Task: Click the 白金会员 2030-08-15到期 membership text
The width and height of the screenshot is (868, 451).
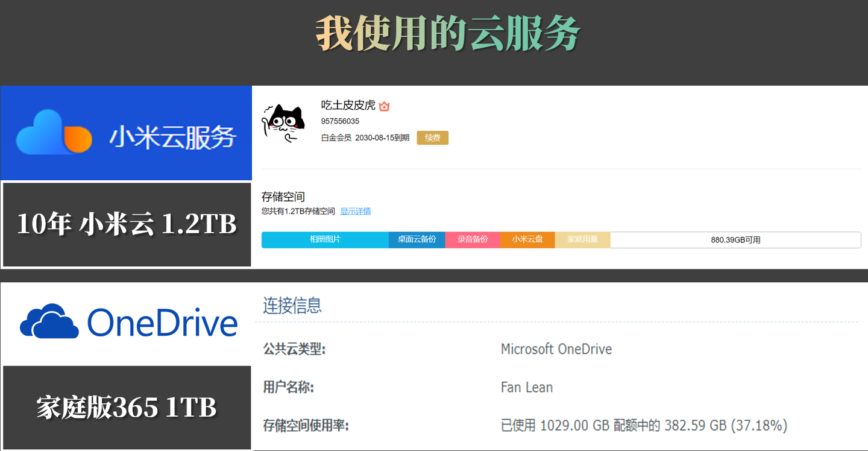Action: (x=365, y=138)
